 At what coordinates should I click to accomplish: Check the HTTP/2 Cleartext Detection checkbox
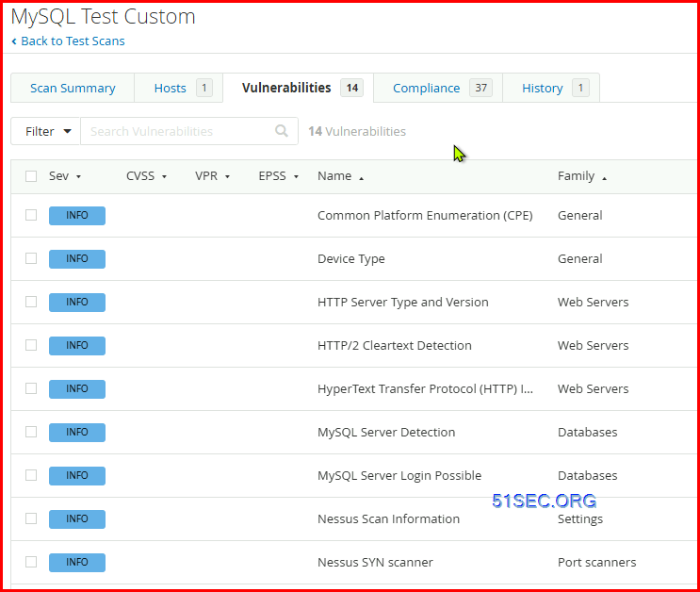tap(31, 345)
